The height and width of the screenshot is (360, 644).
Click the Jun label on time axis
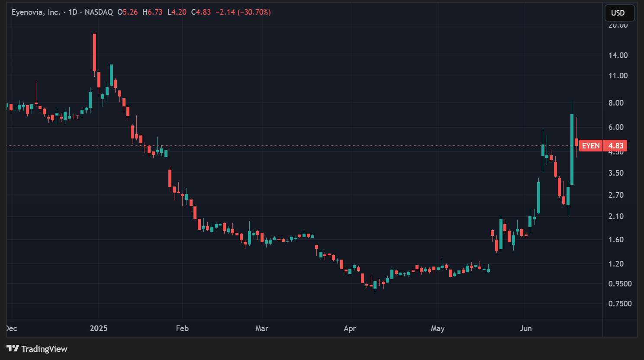525,328
